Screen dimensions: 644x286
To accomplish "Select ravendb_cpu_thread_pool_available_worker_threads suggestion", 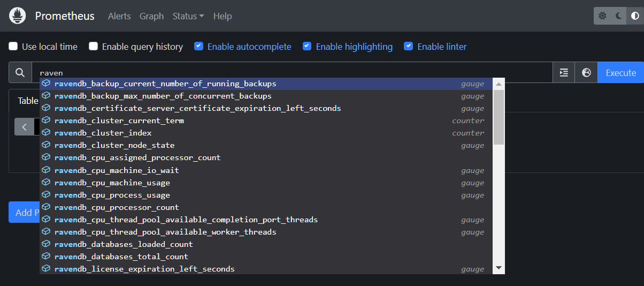I will pos(266,232).
